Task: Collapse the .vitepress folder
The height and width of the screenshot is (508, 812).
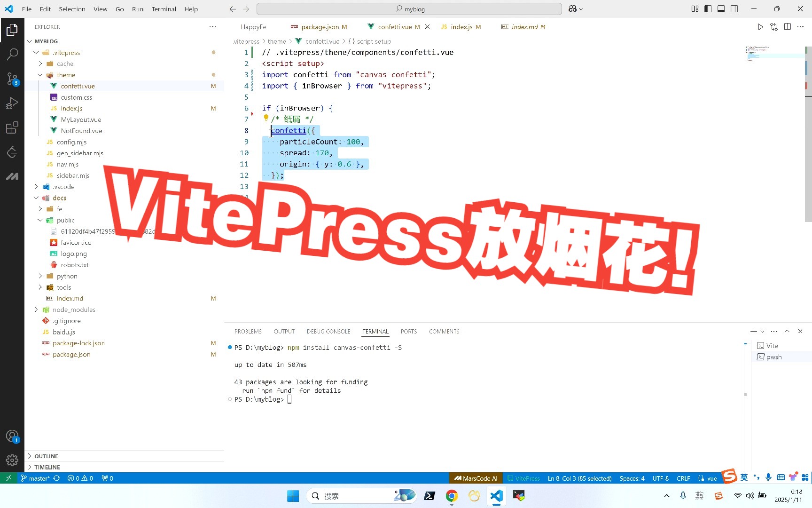Action: click(36, 53)
